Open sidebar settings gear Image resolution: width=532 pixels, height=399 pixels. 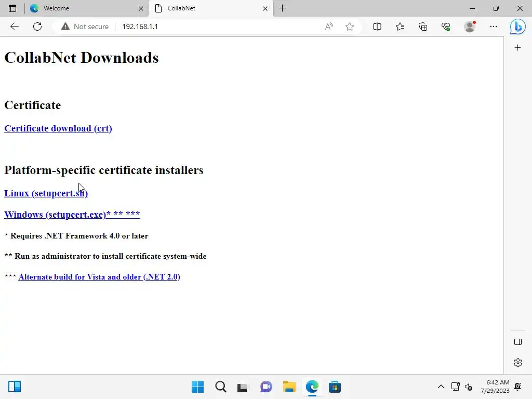518,362
